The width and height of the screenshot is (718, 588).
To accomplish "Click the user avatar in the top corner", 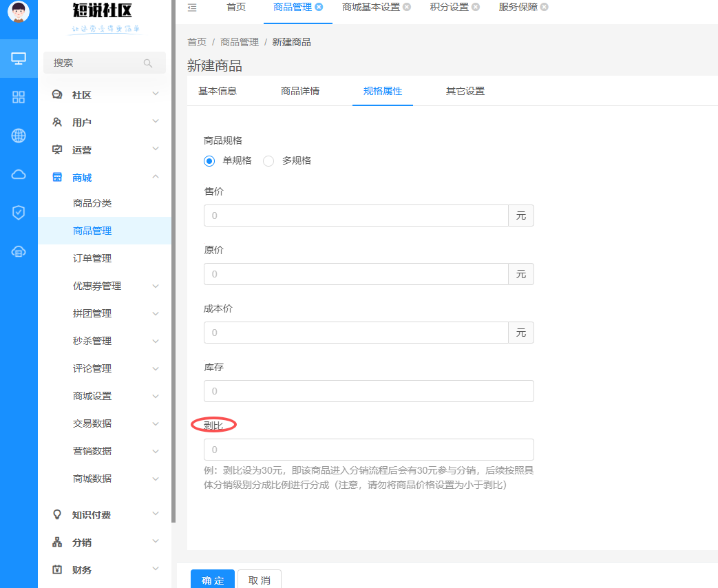I will (x=19, y=12).
